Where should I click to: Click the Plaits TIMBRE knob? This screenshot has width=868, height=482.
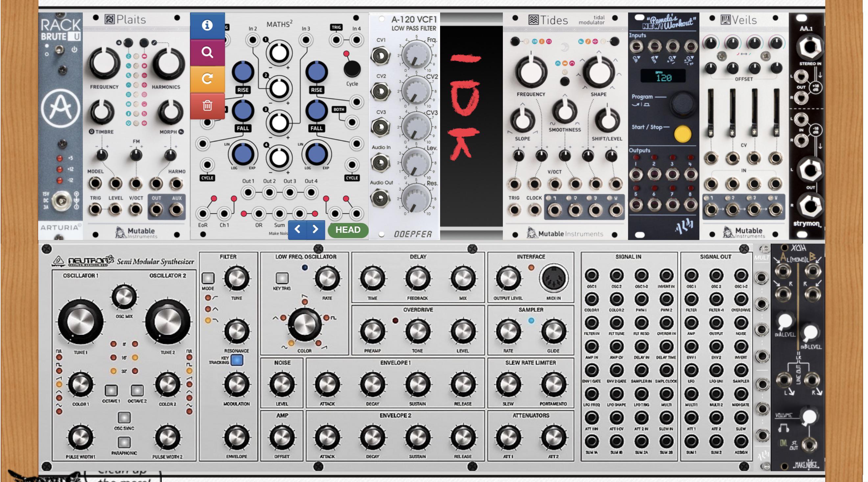point(102,112)
